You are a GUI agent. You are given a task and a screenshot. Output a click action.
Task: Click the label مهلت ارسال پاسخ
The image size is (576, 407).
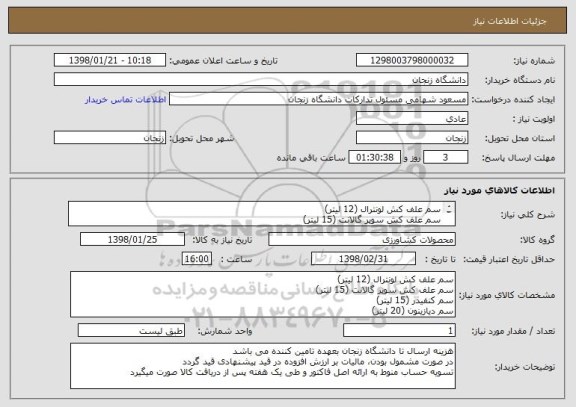pos(518,158)
